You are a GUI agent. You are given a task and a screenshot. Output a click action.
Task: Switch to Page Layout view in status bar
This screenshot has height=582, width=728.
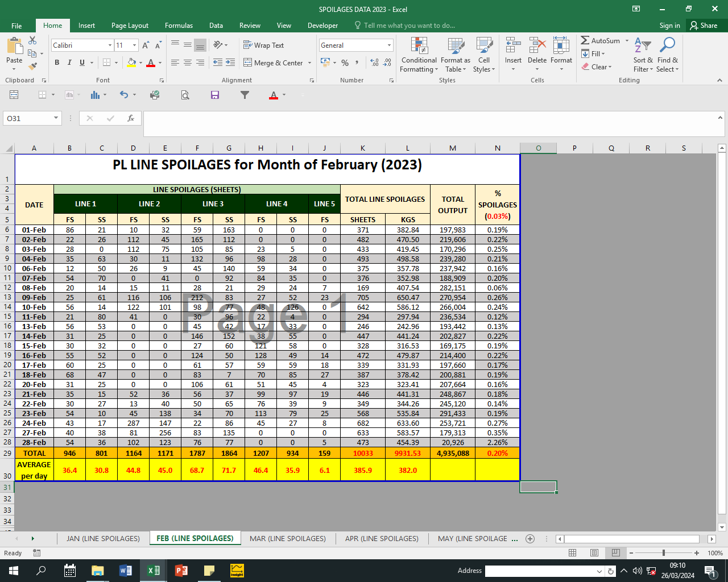tap(594, 553)
